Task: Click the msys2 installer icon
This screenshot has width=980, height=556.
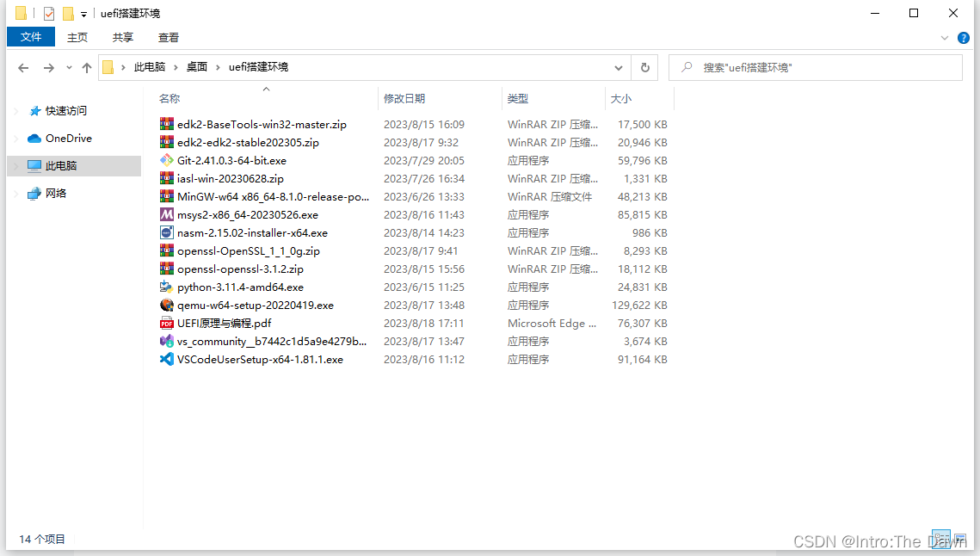Action: pos(166,214)
